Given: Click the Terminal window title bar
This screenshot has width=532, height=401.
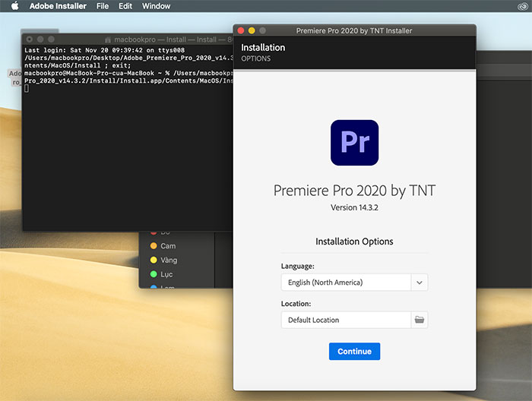Looking at the screenshot, I should [x=128, y=39].
